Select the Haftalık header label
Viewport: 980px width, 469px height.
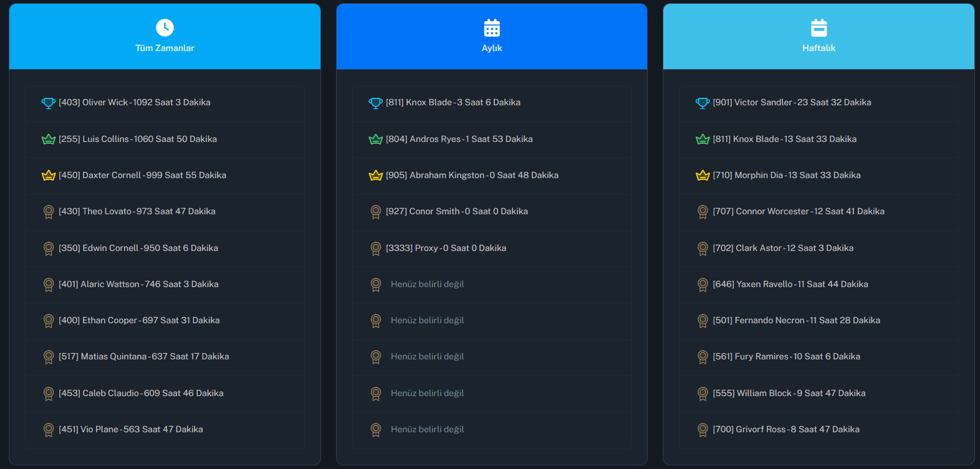pos(819,48)
